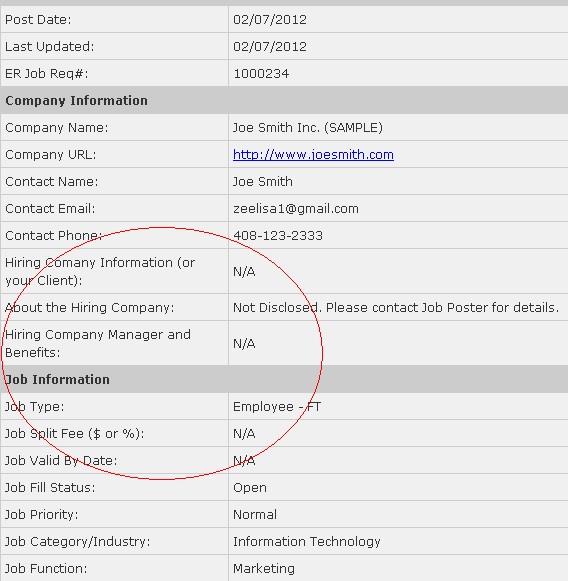
Task: Click the Contact Name value Joe Smith
Action: (263, 182)
